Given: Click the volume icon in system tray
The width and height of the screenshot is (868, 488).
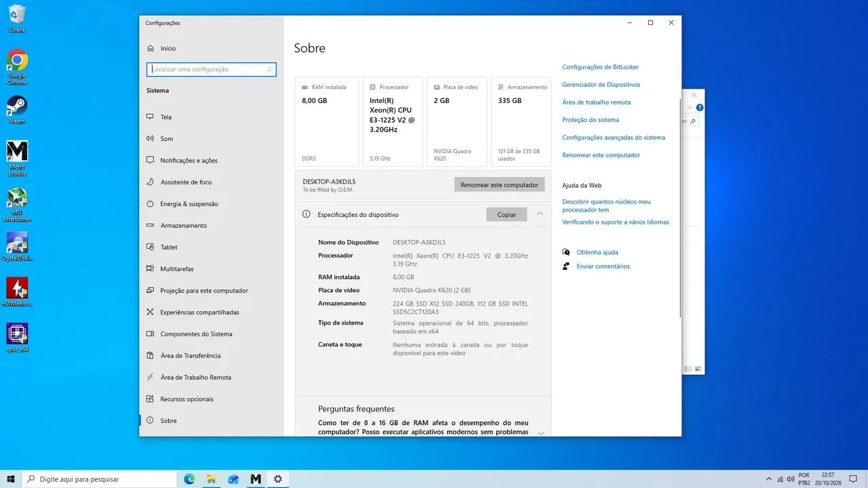Looking at the screenshot, I should click(x=791, y=479).
